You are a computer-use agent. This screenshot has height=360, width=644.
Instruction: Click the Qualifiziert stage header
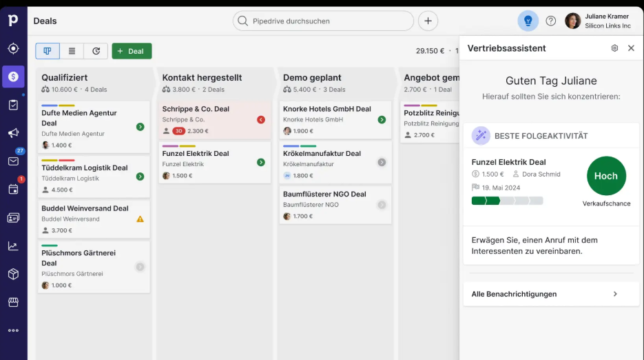click(94, 83)
